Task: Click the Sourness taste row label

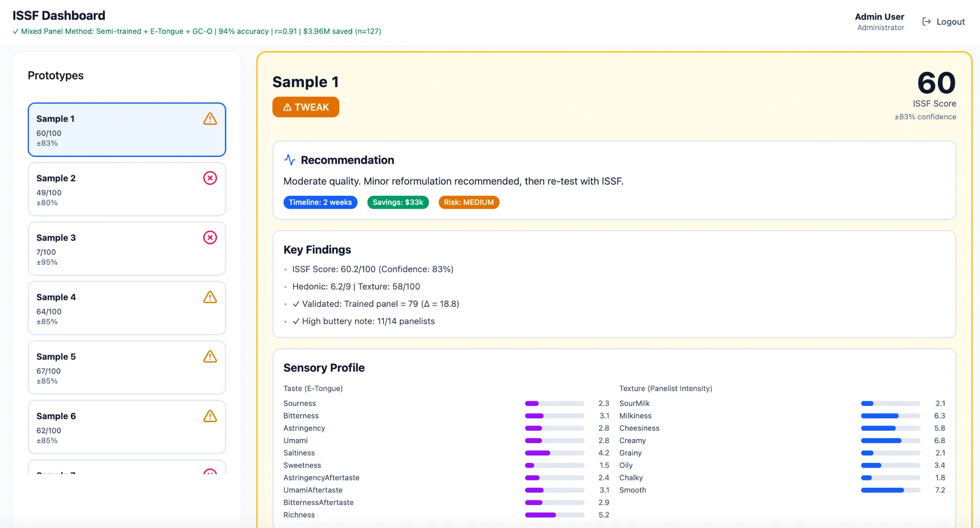Action: (300, 404)
